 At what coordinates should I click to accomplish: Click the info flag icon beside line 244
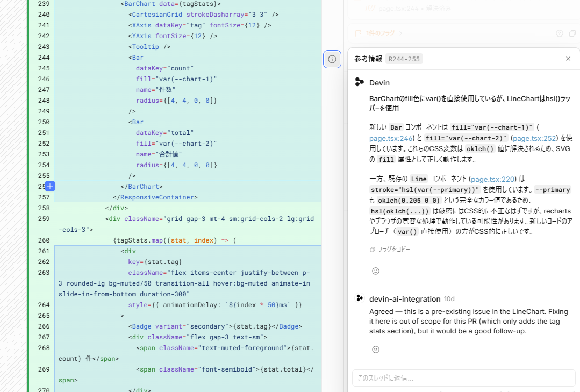tap(332, 59)
